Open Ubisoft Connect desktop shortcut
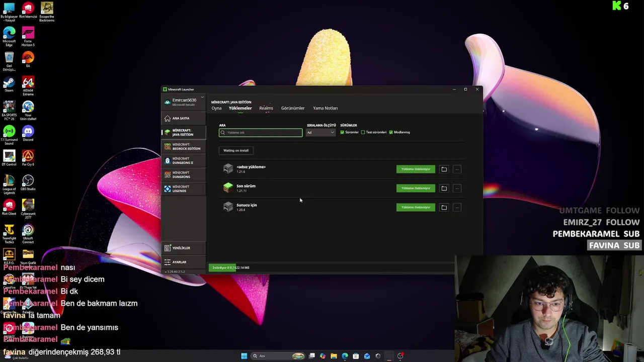The height and width of the screenshot is (362, 644). [28, 233]
